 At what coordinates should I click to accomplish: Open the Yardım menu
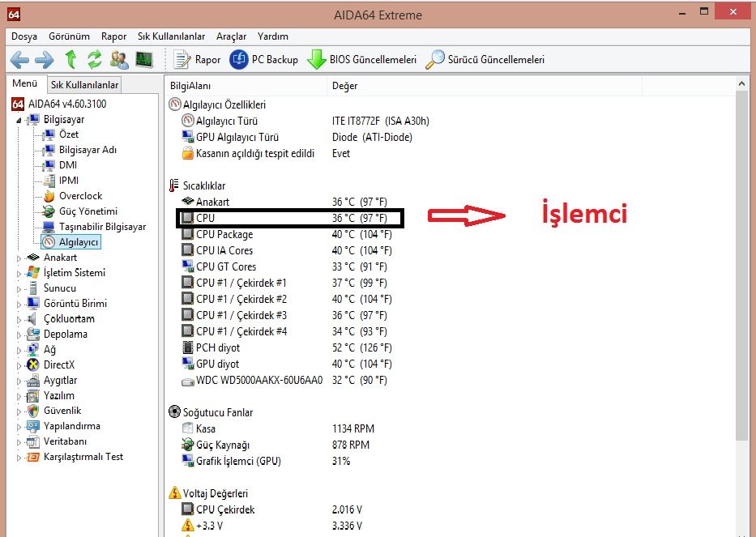[273, 36]
